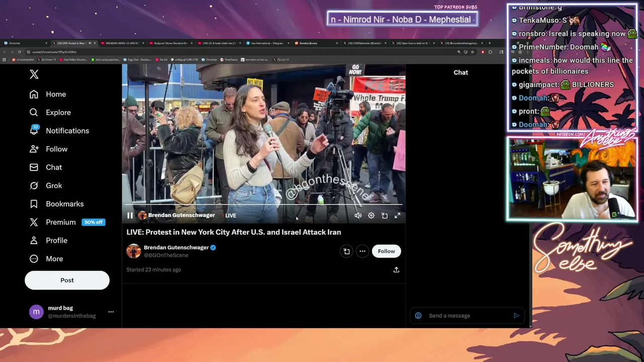Open browser extensions puzzle icon
The image size is (644, 362).
[490, 52]
